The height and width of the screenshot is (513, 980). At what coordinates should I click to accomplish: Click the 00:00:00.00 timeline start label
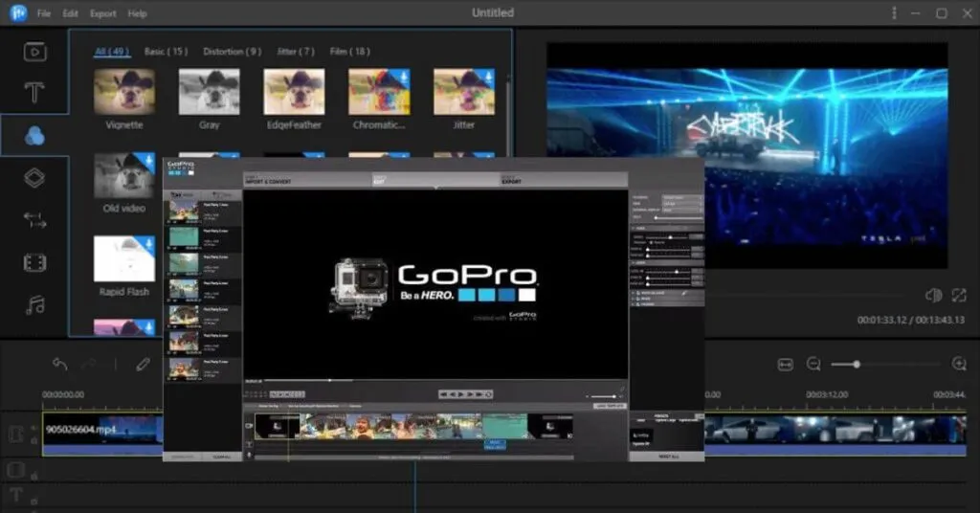coord(63,394)
